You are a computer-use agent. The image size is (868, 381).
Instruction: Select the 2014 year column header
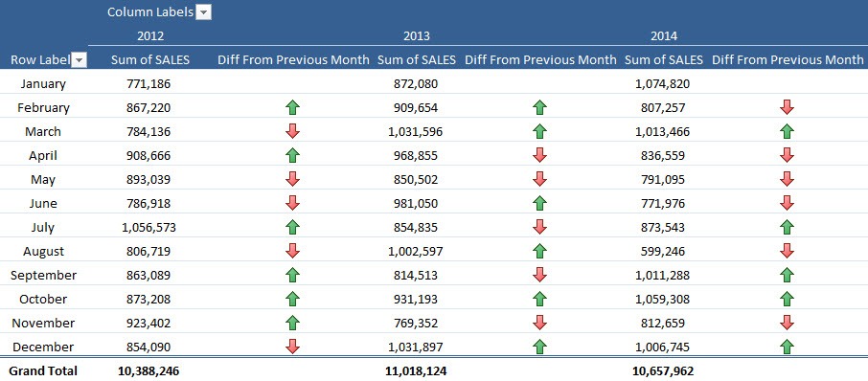pyautogui.click(x=664, y=36)
